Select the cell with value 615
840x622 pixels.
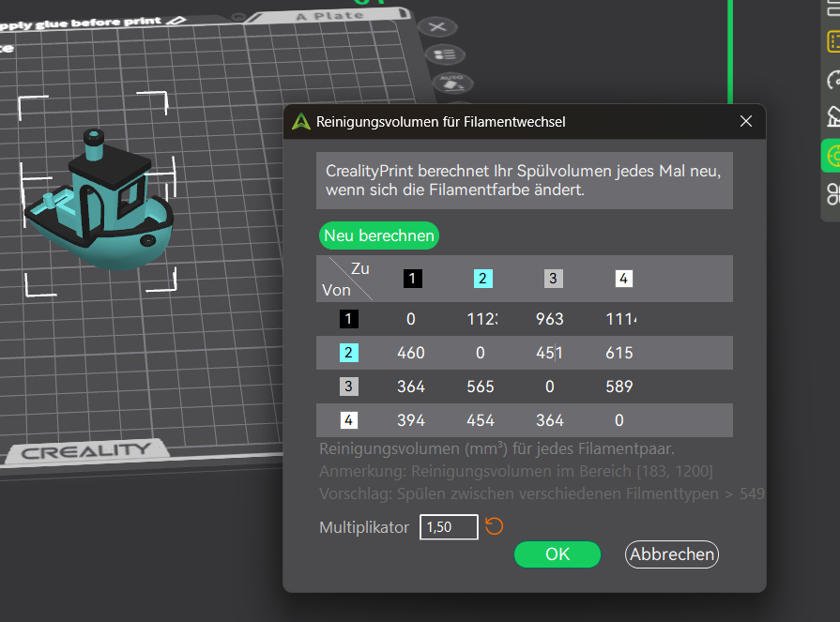point(619,353)
